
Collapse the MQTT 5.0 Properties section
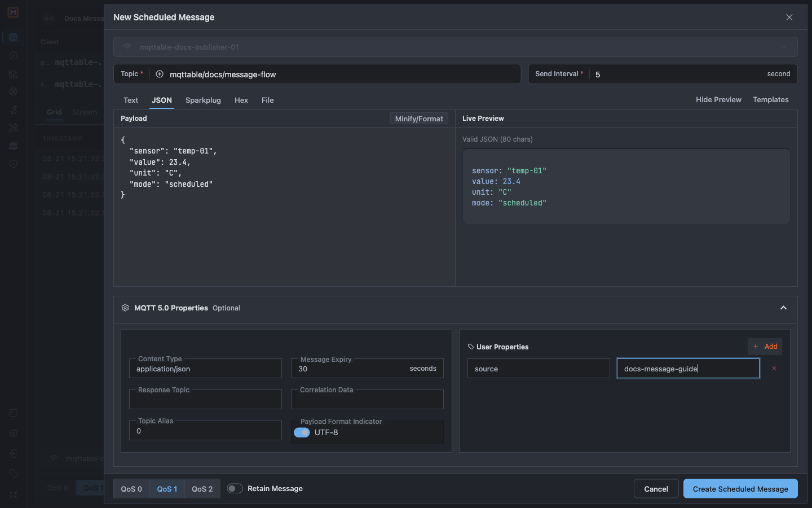[x=783, y=308]
